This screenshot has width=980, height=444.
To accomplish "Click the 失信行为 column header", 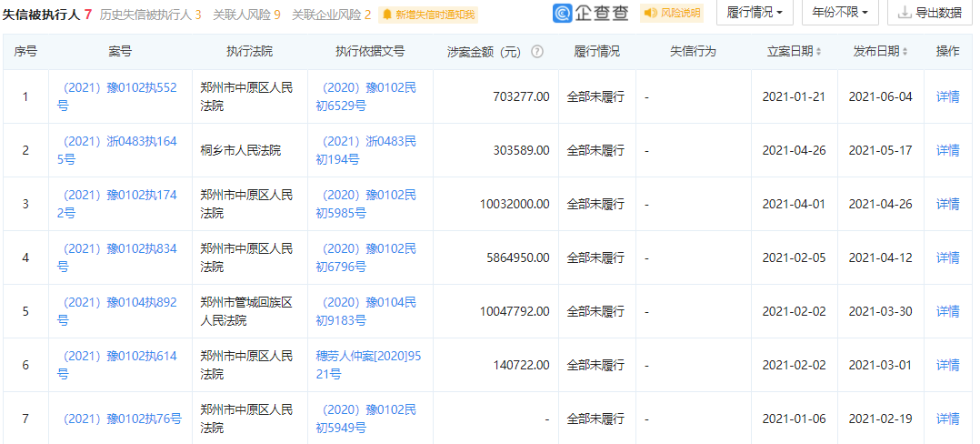I will 693,52.
